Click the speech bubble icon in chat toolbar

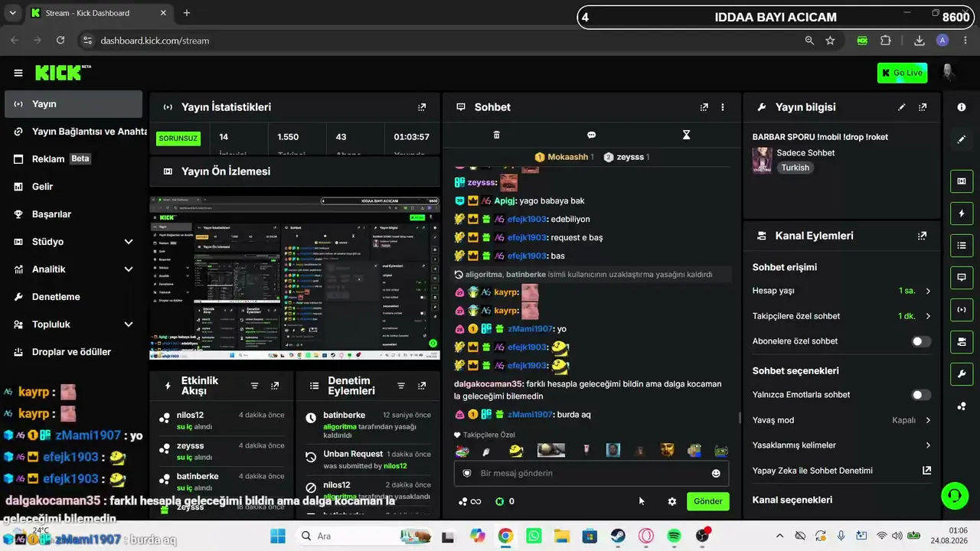click(591, 135)
